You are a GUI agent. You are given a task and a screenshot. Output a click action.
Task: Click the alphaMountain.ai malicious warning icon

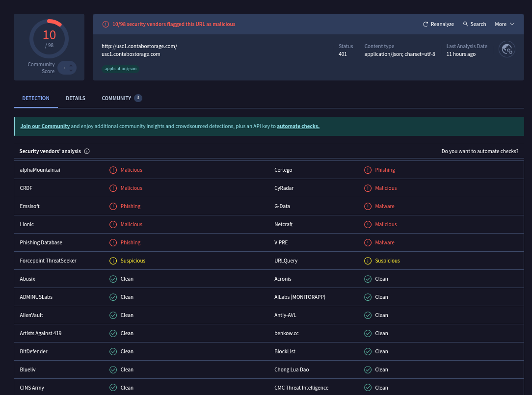(113, 170)
